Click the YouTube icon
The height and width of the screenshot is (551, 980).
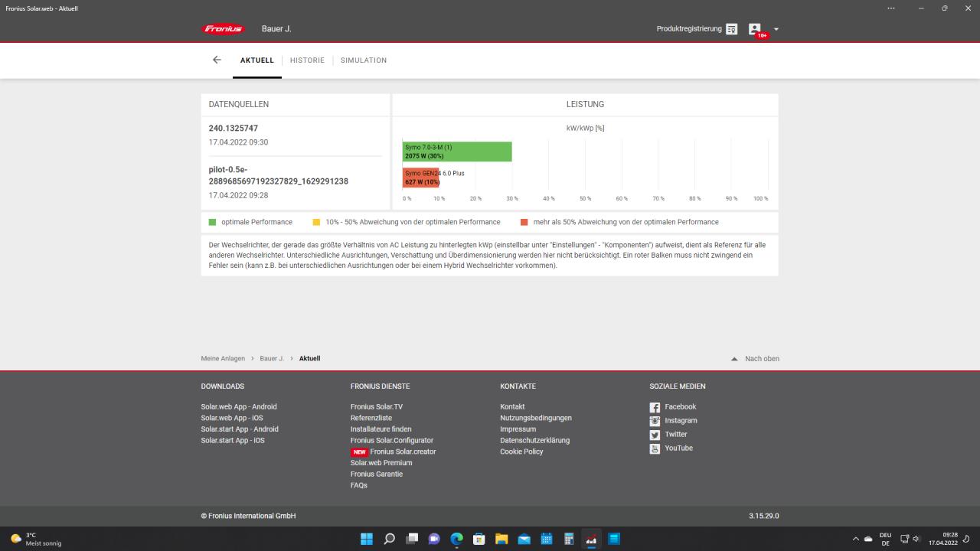tap(655, 448)
